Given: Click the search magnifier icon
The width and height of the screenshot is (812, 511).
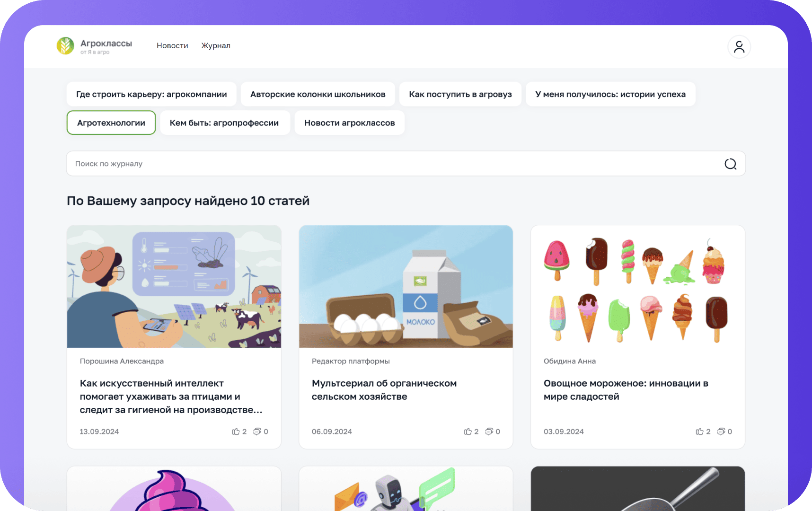Looking at the screenshot, I should pos(730,164).
